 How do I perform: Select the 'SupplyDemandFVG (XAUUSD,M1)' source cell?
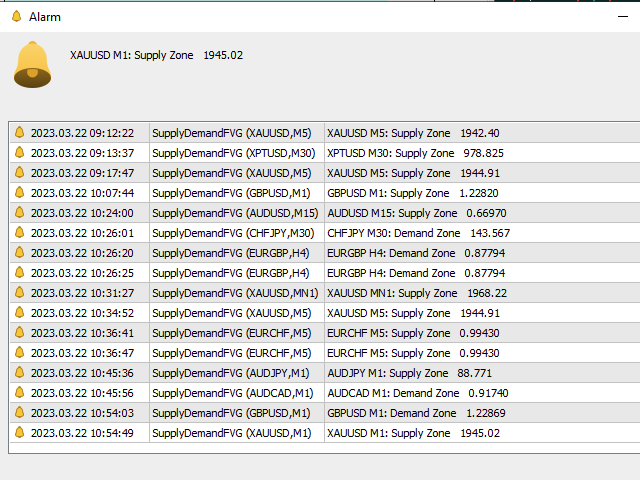pos(232,433)
